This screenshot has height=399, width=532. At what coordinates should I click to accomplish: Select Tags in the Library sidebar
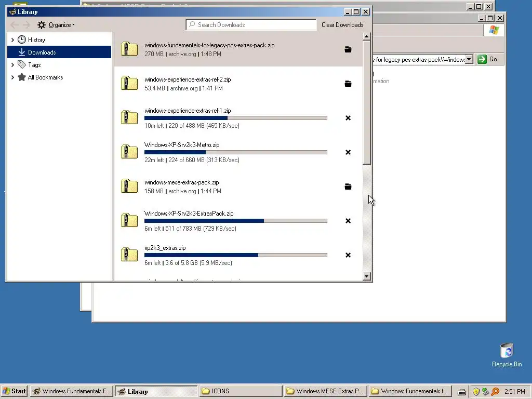click(34, 65)
